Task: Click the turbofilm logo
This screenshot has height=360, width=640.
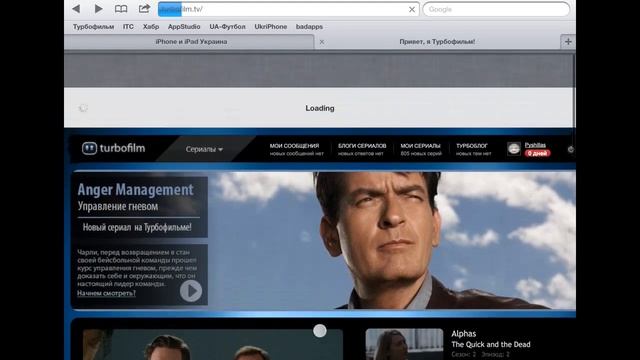Action: click(113, 148)
